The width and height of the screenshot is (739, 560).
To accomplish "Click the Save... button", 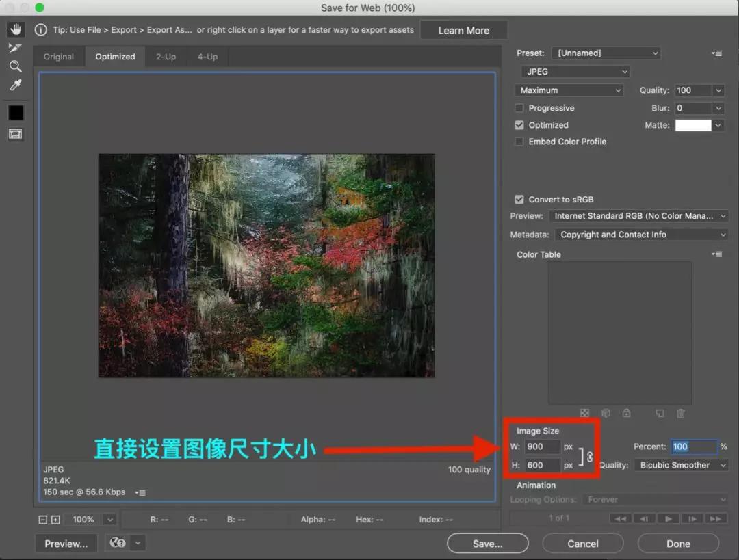I will (487, 544).
